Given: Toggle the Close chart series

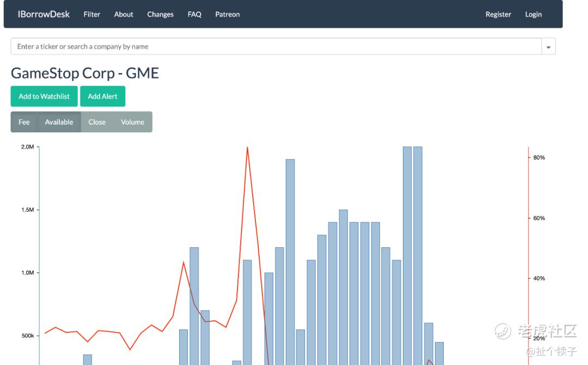Looking at the screenshot, I should point(97,122).
